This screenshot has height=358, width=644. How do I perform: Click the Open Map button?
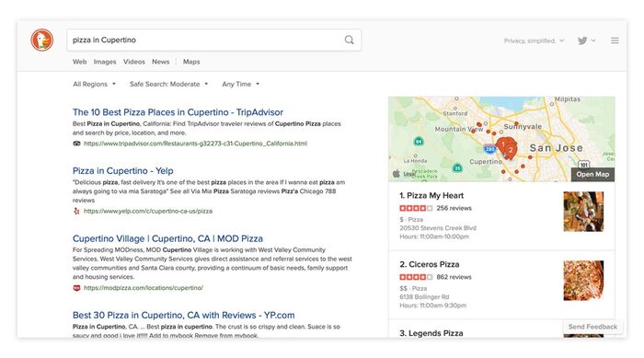point(592,174)
